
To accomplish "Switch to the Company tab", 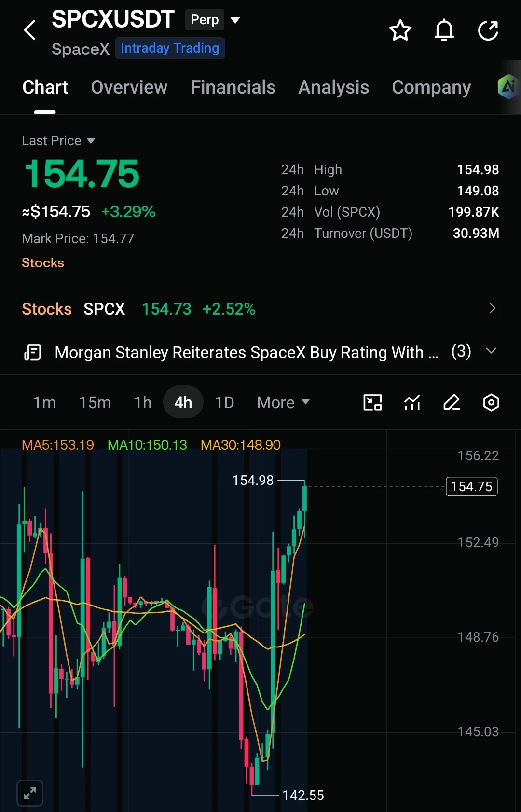I will pyautogui.click(x=431, y=87).
